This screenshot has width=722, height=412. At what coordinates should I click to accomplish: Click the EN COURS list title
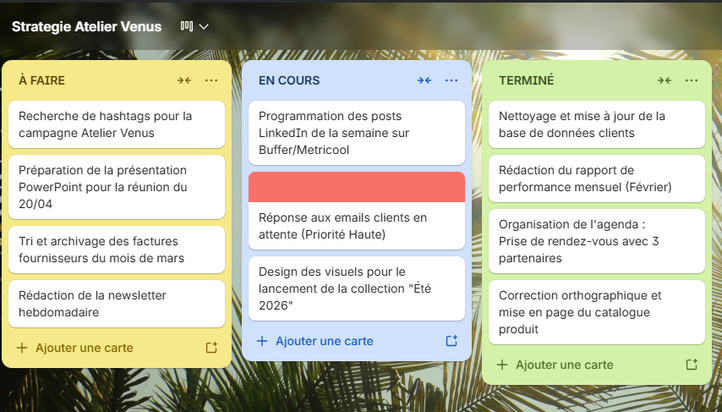pos(289,81)
